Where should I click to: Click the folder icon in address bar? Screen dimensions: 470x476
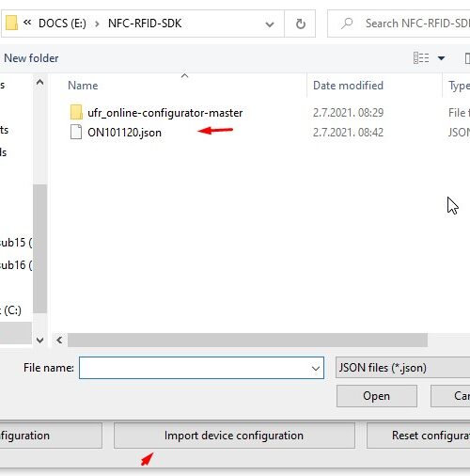[x=11, y=23]
